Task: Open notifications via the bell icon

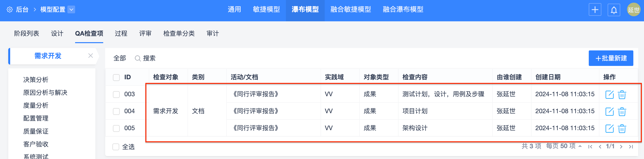Action: click(x=614, y=10)
